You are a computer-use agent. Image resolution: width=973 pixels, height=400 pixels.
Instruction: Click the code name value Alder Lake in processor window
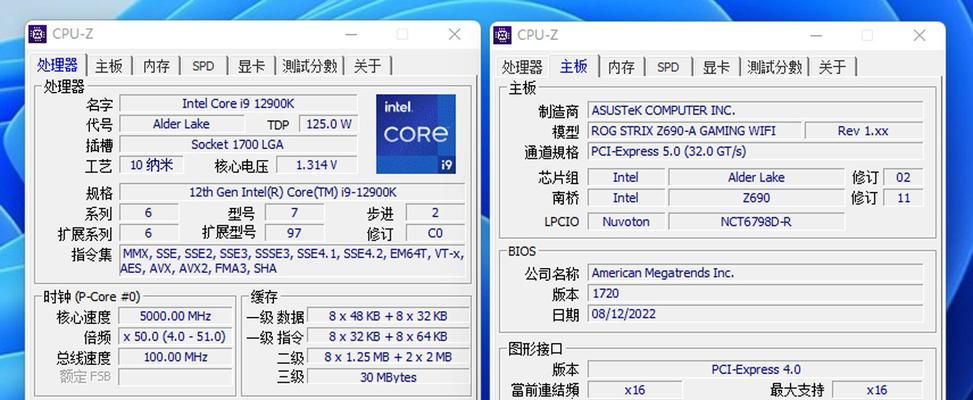pos(181,124)
